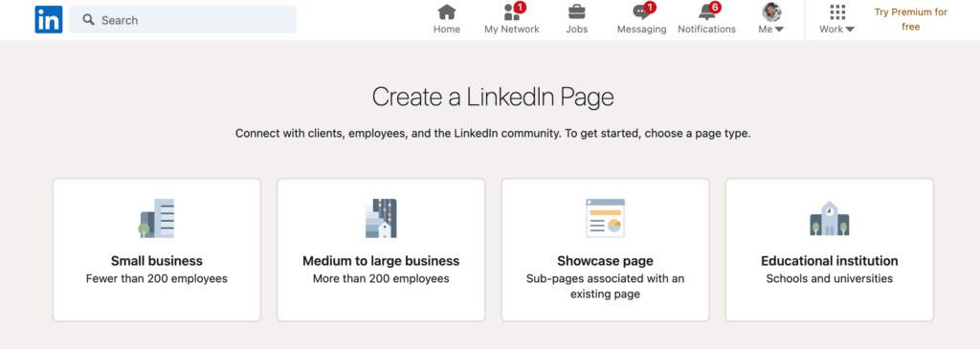Open the Notifications label
The image size is (980, 349).
click(x=707, y=30)
